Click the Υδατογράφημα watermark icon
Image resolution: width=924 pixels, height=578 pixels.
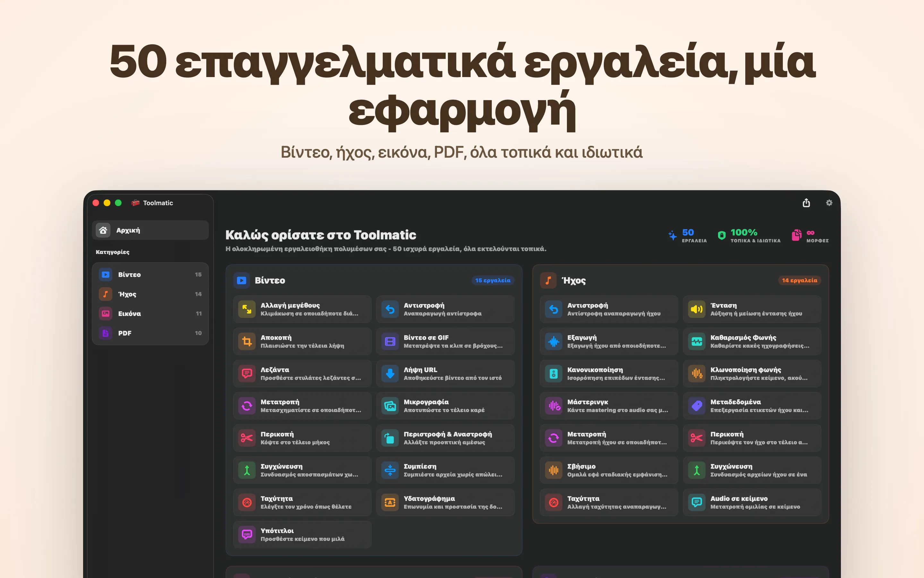coord(390,502)
